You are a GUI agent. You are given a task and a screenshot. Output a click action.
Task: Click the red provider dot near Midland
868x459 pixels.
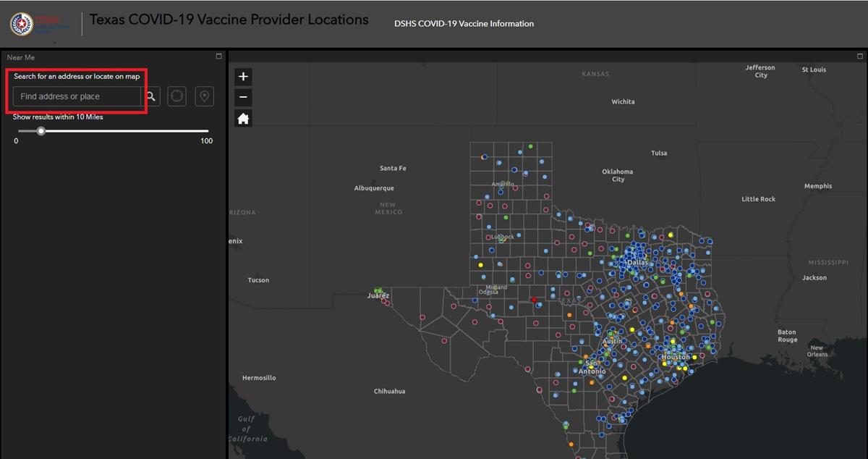534,299
